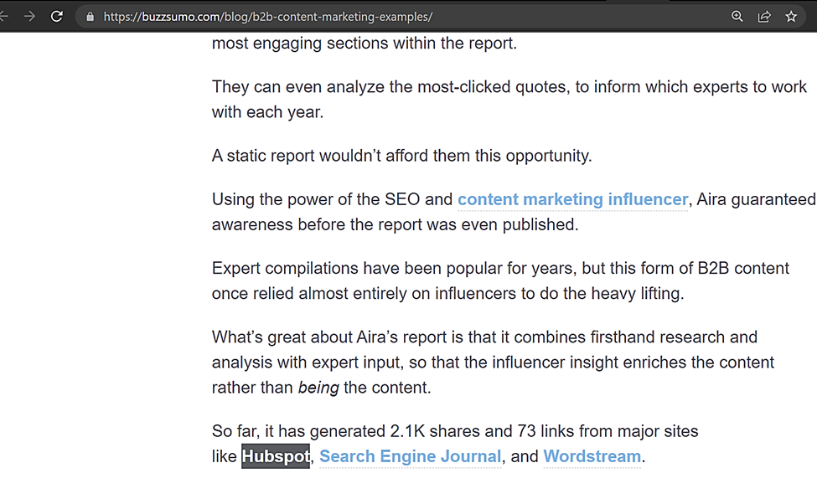Reload the page using the refresh icon

coord(57,16)
